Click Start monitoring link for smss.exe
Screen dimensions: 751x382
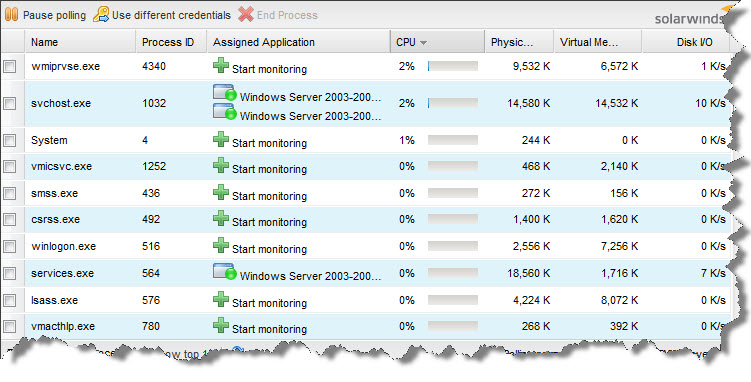click(269, 196)
